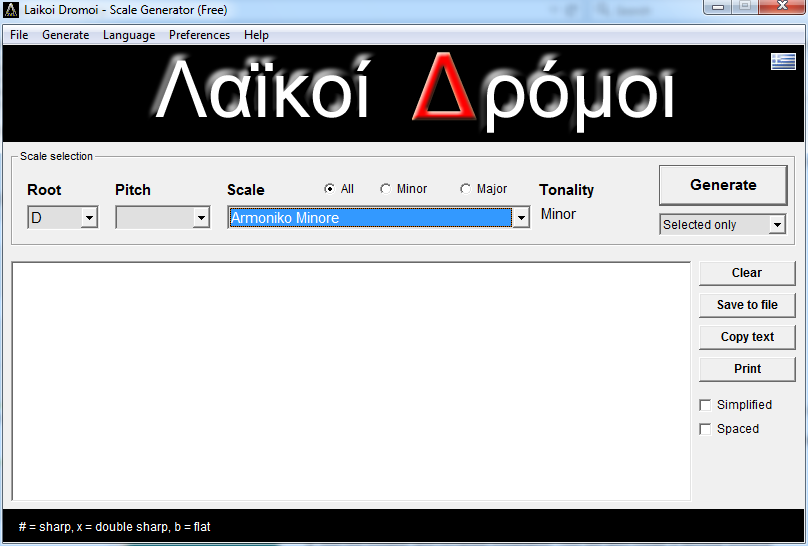Open the Generate menu
808x546 pixels.
click(x=65, y=35)
